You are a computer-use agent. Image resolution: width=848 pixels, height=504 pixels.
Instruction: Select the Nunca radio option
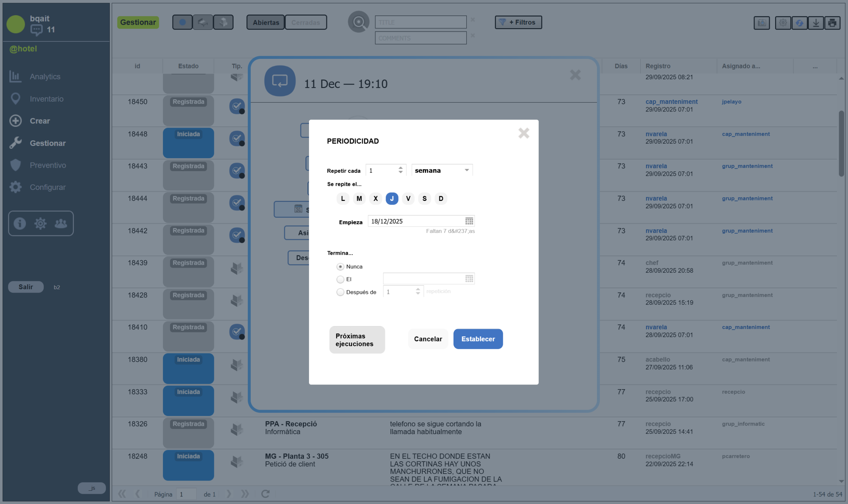click(340, 267)
